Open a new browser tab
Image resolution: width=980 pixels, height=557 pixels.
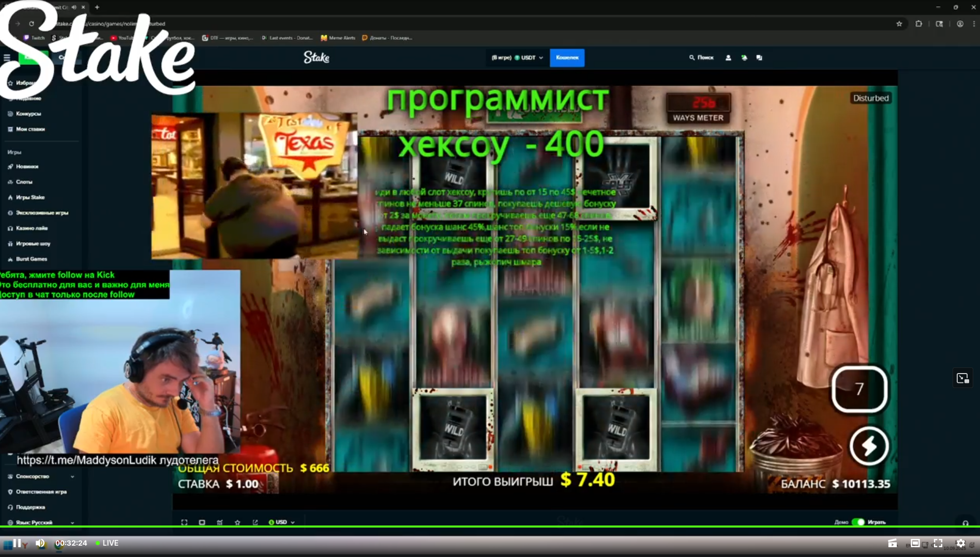click(97, 7)
